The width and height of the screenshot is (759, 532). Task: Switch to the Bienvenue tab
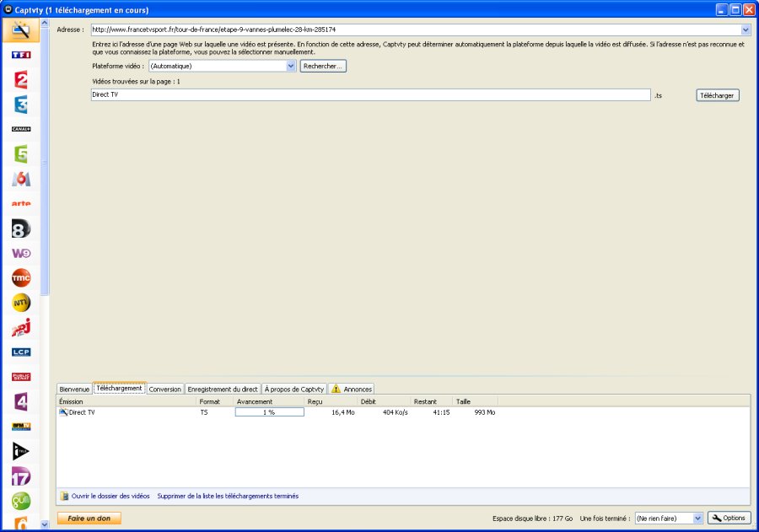(x=74, y=390)
